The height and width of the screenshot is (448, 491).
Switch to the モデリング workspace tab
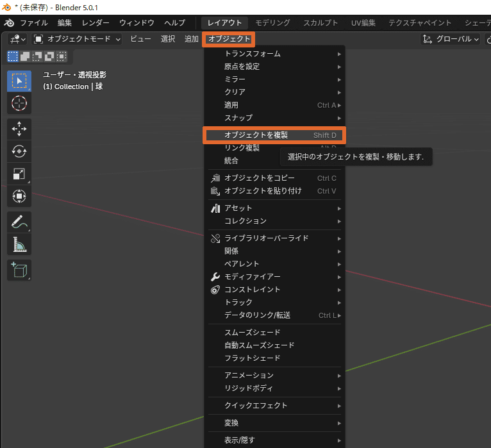point(273,23)
